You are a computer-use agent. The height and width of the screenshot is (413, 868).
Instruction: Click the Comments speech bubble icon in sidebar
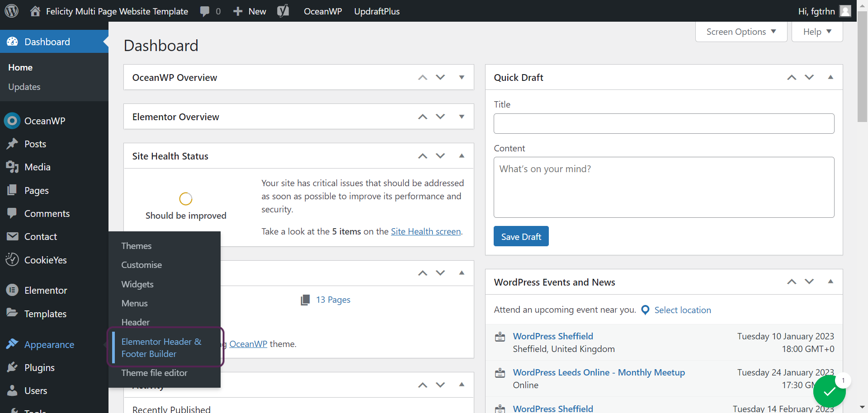[x=12, y=213]
